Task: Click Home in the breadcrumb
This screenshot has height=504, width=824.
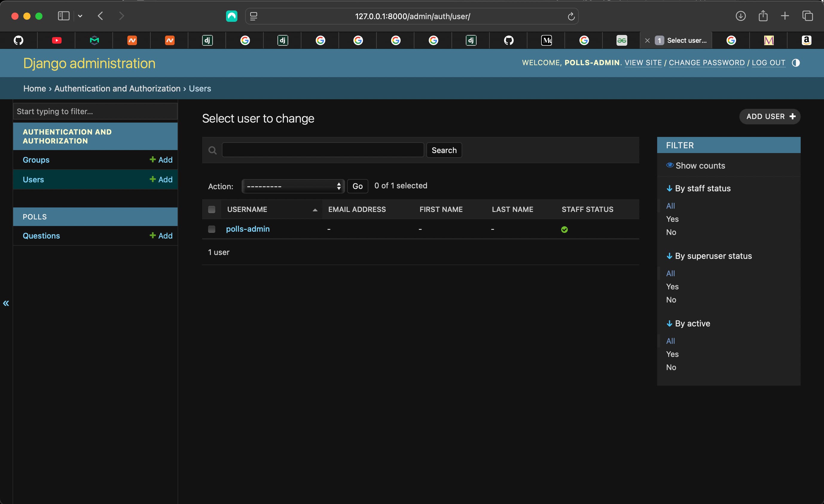Action: [x=35, y=88]
